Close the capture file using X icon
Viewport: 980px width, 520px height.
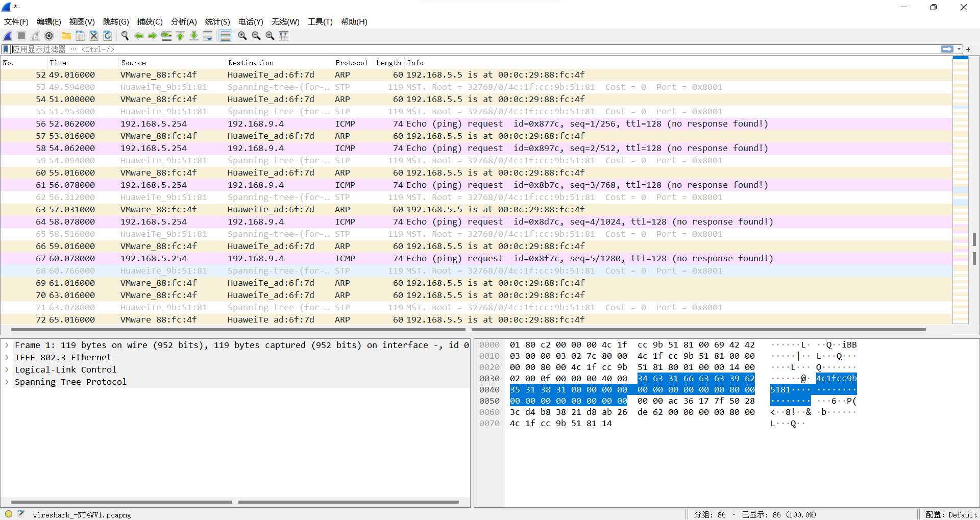[94, 36]
